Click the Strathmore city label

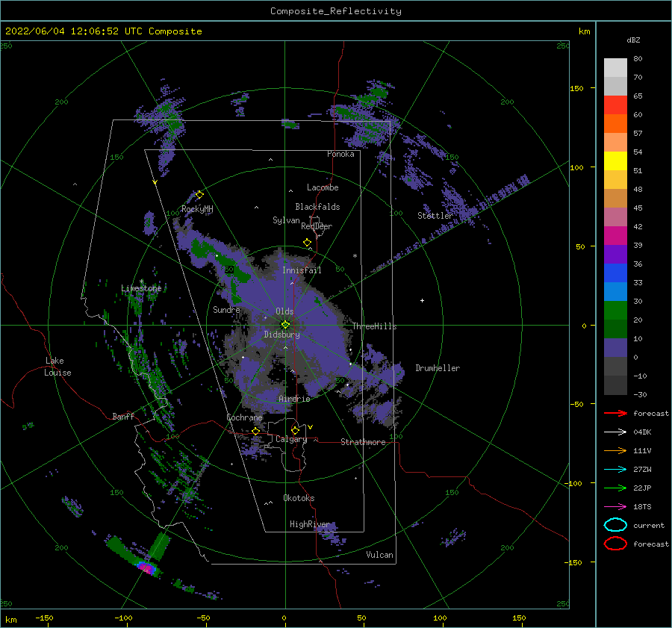pyautogui.click(x=363, y=442)
